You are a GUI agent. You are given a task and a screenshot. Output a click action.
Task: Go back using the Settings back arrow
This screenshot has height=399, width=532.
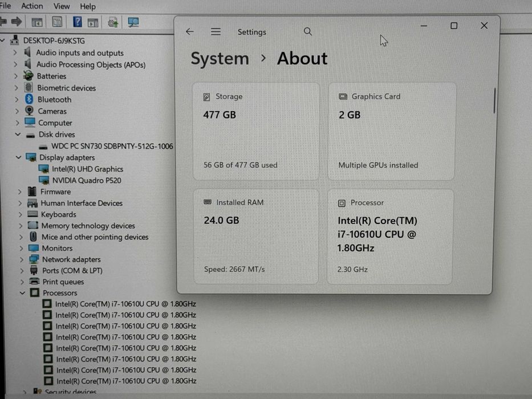click(x=190, y=32)
